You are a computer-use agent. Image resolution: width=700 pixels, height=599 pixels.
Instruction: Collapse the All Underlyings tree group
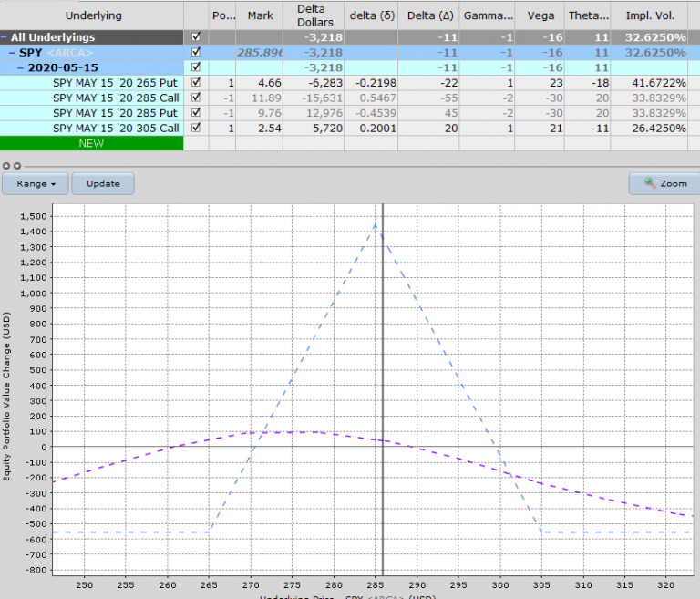click(x=5, y=37)
